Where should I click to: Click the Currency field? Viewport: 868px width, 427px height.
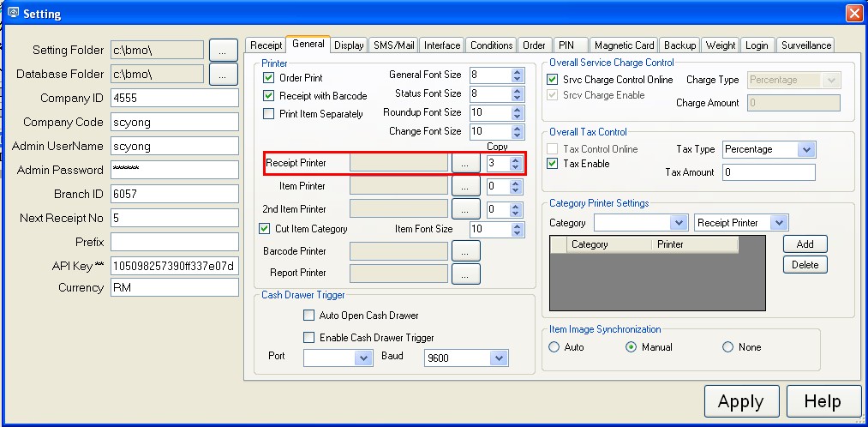175,287
